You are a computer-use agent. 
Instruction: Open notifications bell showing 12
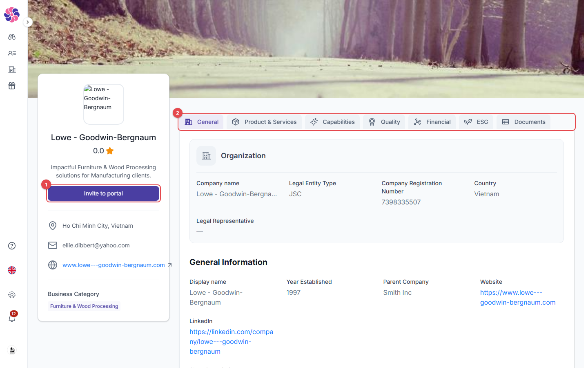click(x=12, y=318)
